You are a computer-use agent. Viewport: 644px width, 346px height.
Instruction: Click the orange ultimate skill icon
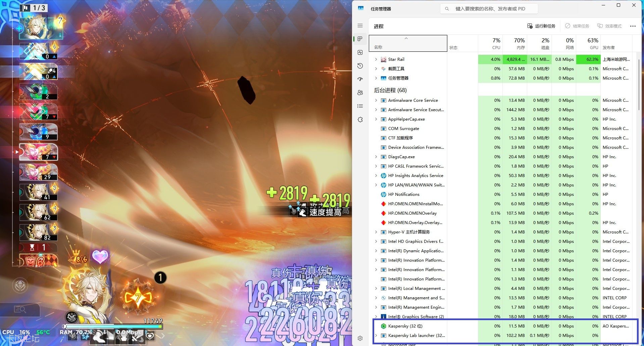tap(138, 297)
